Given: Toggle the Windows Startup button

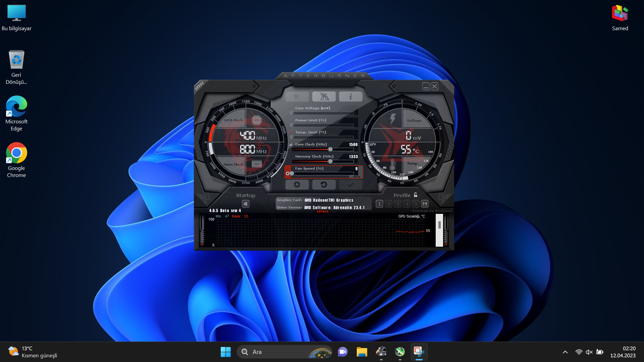Looking at the screenshot, I should pos(246,204).
